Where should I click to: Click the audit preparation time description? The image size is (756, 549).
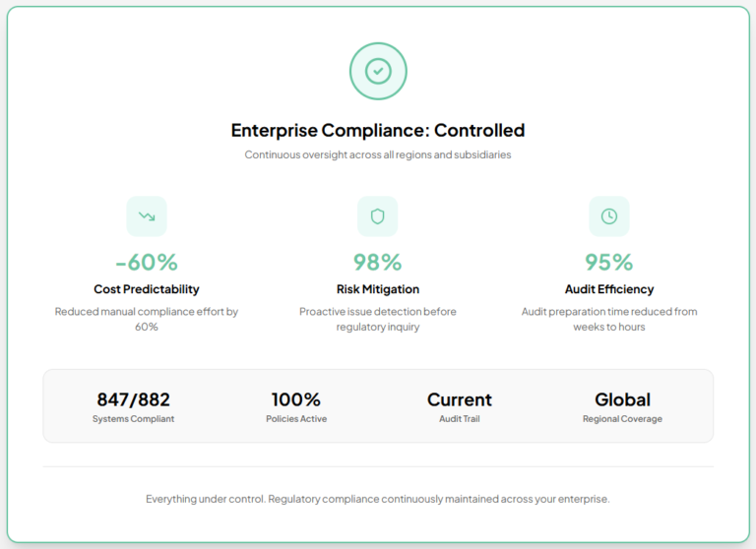pyautogui.click(x=609, y=319)
